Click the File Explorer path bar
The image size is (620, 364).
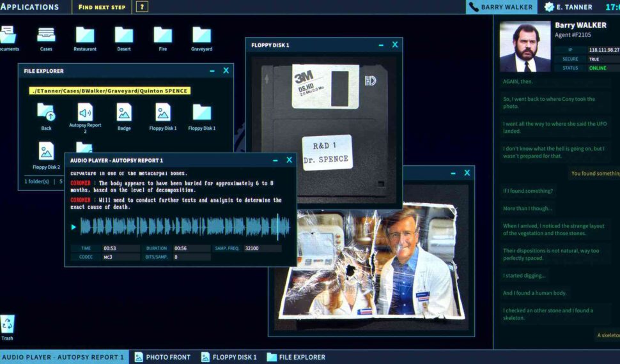click(110, 91)
